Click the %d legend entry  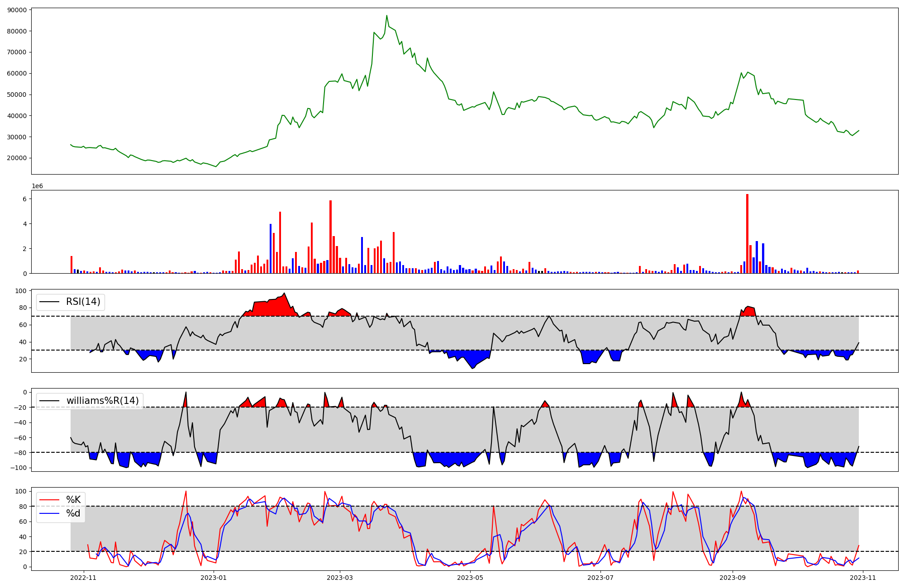point(73,513)
